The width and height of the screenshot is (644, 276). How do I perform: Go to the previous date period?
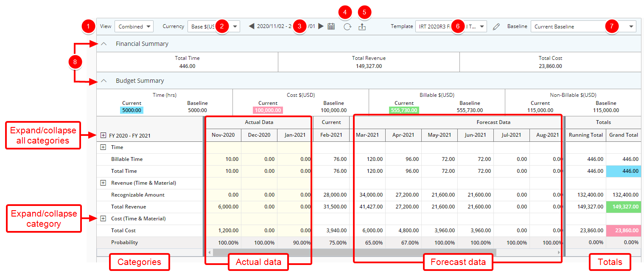click(252, 26)
